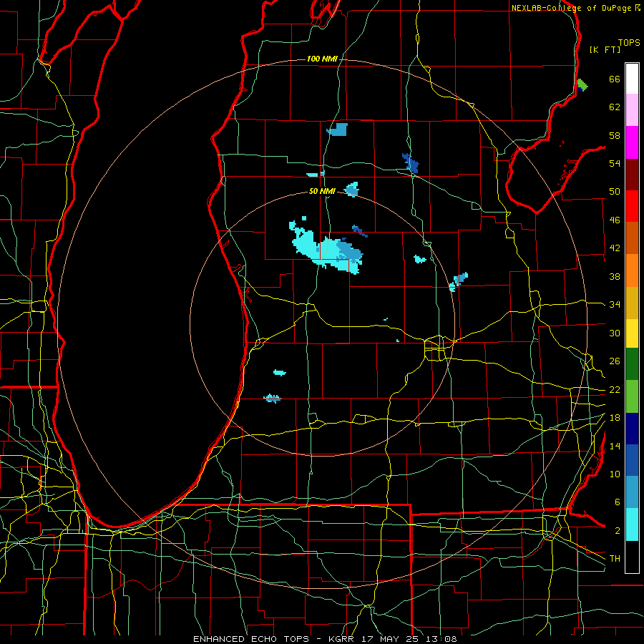Click the legend value "6"
The height and width of the screenshot is (644, 644).
coord(617,502)
